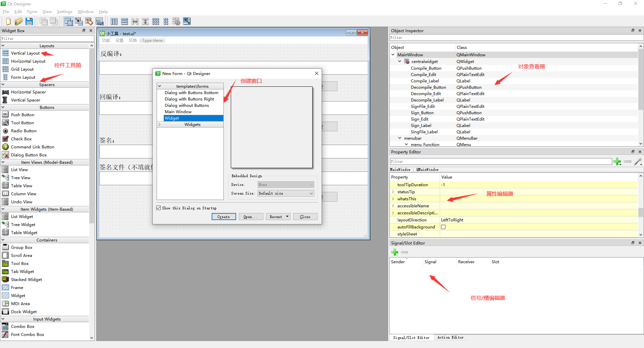Select Tab Widget in Containers
The height and width of the screenshot is (348, 644).
click(x=22, y=272)
